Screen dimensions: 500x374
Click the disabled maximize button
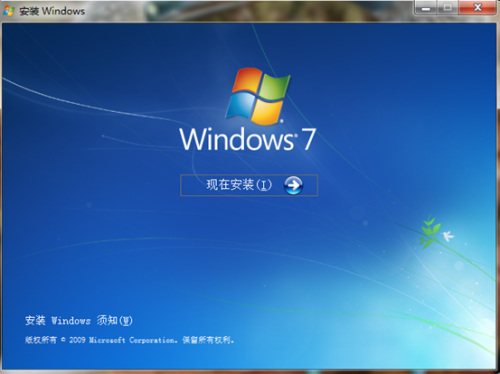(x=448, y=8)
